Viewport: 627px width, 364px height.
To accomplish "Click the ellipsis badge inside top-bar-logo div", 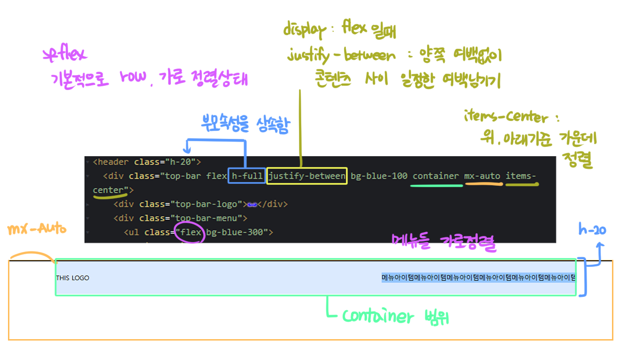I will (x=252, y=205).
